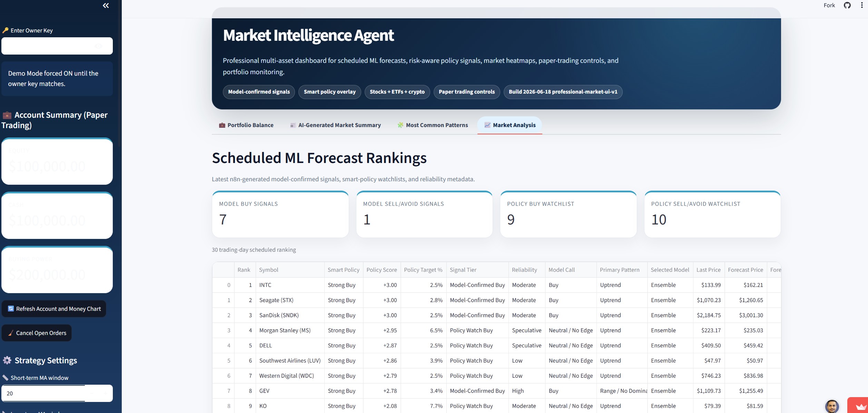Select the Seagate (STX) symbol cell

tap(290, 300)
